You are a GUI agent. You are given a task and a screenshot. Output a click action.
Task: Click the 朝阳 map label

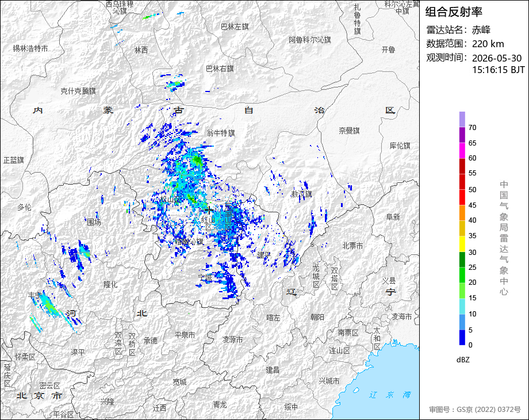[x=317, y=317]
